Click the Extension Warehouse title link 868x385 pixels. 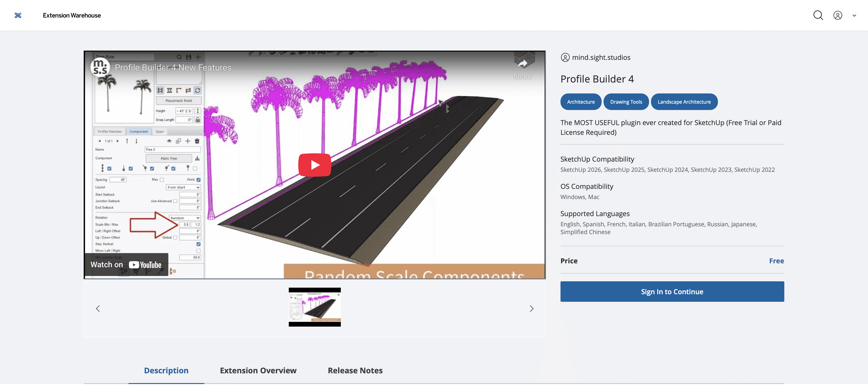(72, 16)
